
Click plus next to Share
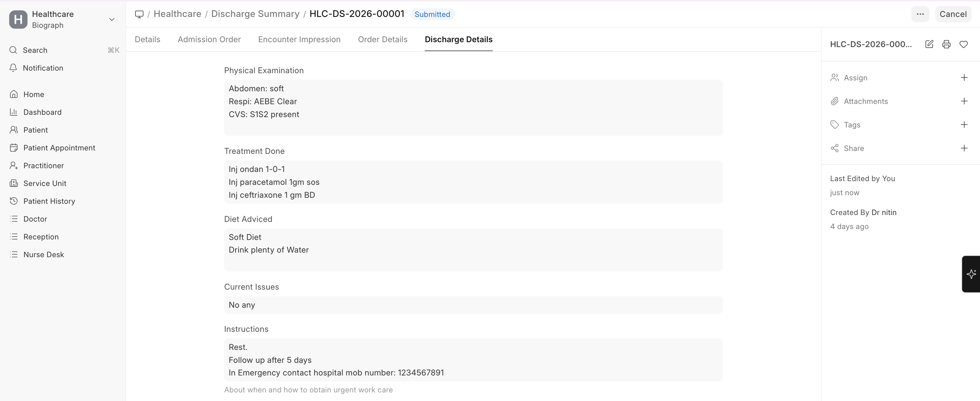coord(964,148)
